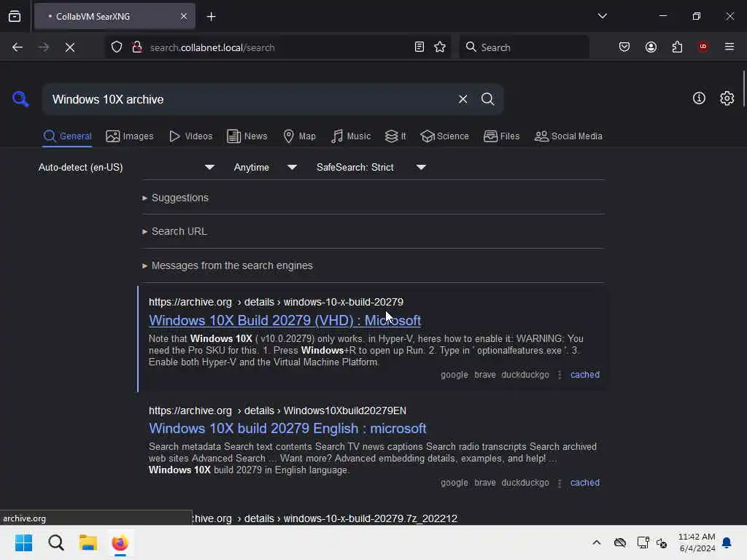Screen dimensions: 747x560
Task: Switch to Images category
Action: (x=130, y=136)
